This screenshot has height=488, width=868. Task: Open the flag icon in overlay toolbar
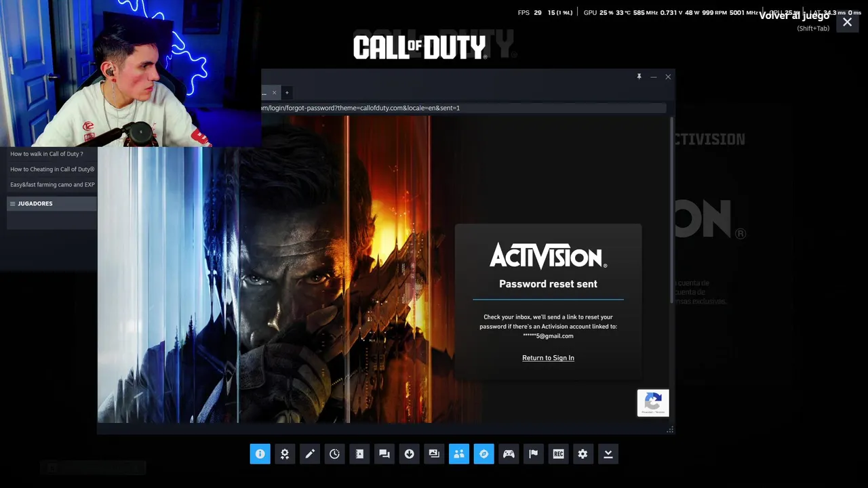point(534,454)
